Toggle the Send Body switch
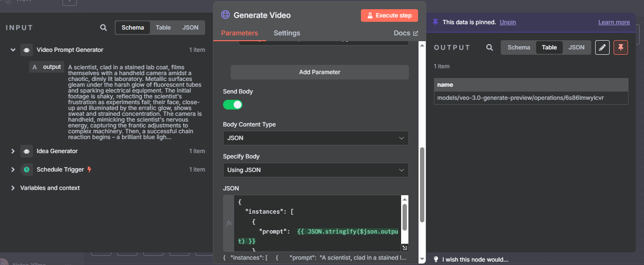The width and height of the screenshot is (644, 265). [x=233, y=105]
